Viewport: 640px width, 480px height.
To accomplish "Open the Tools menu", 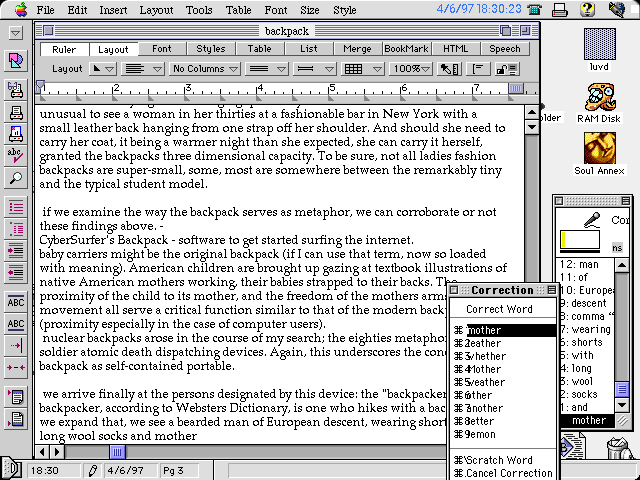I will coord(199,10).
